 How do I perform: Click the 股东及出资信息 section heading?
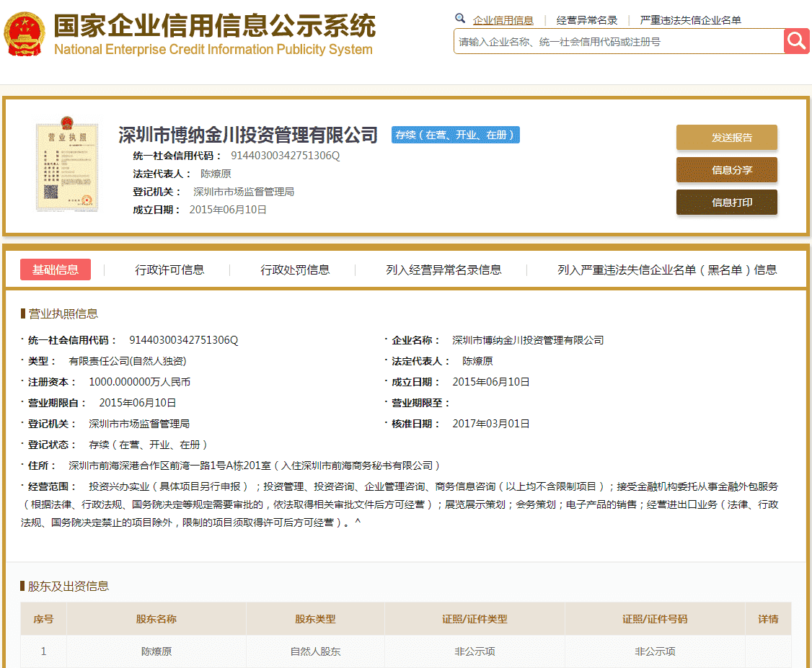tap(68, 587)
